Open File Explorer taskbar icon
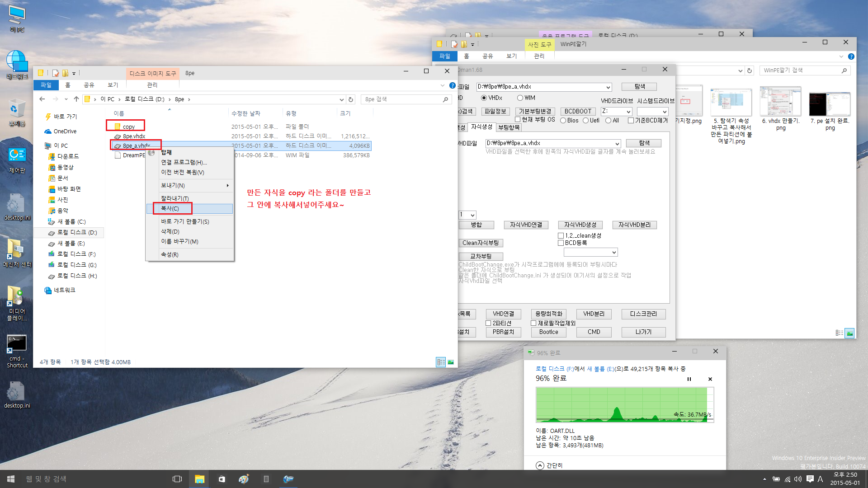This screenshot has width=868, height=488. click(x=199, y=479)
